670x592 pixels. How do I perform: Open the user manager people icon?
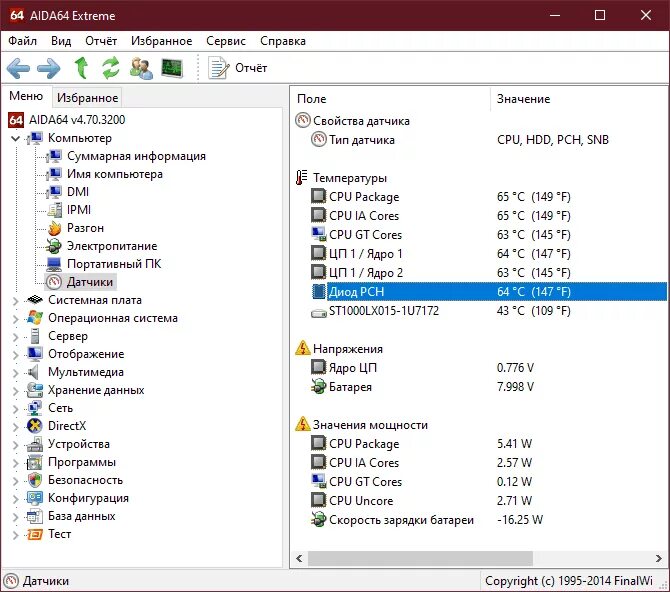(141, 68)
